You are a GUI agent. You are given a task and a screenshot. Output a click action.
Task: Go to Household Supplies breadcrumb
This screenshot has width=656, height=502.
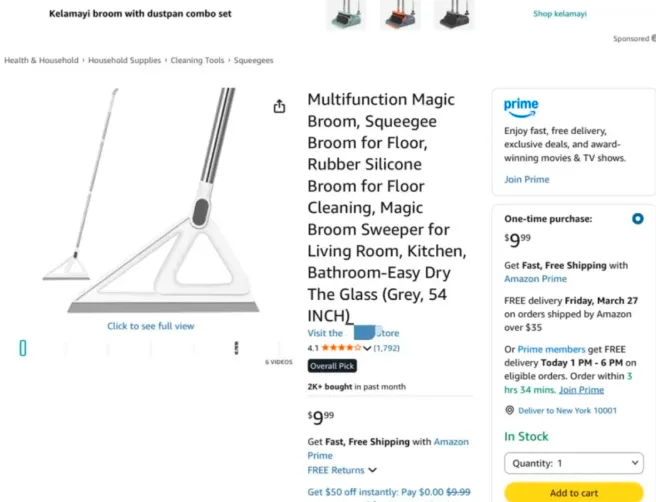(x=124, y=60)
